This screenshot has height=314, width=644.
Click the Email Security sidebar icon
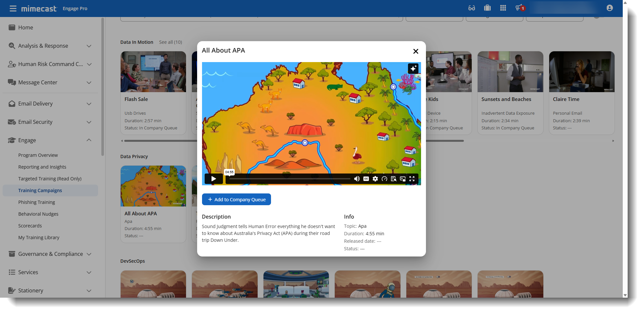pyautogui.click(x=12, y=122)
